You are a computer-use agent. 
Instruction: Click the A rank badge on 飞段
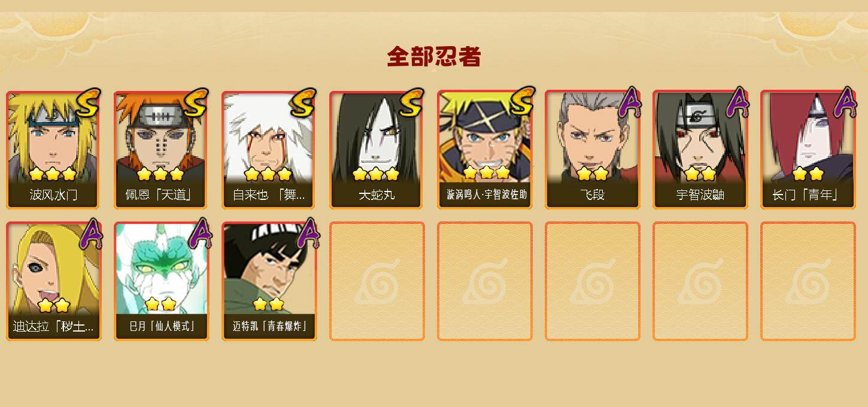[629, 102]
